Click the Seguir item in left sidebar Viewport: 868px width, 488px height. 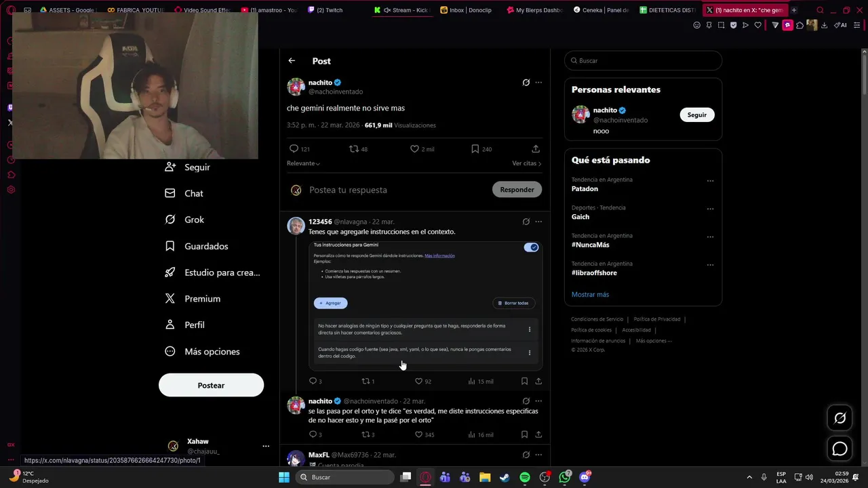pyautogui.click(x=188, y=167)
